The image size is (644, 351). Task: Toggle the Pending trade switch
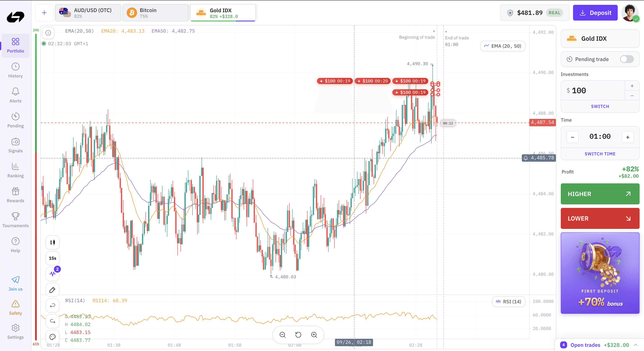coord(627,59)
